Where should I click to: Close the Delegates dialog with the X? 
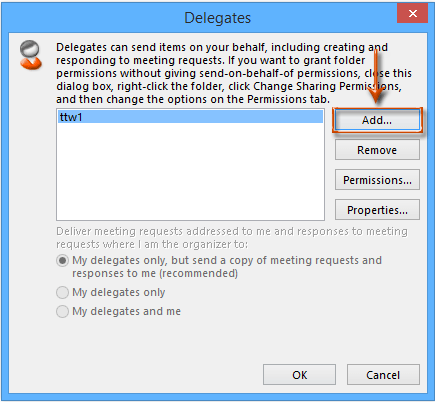(x=412, y=14)
